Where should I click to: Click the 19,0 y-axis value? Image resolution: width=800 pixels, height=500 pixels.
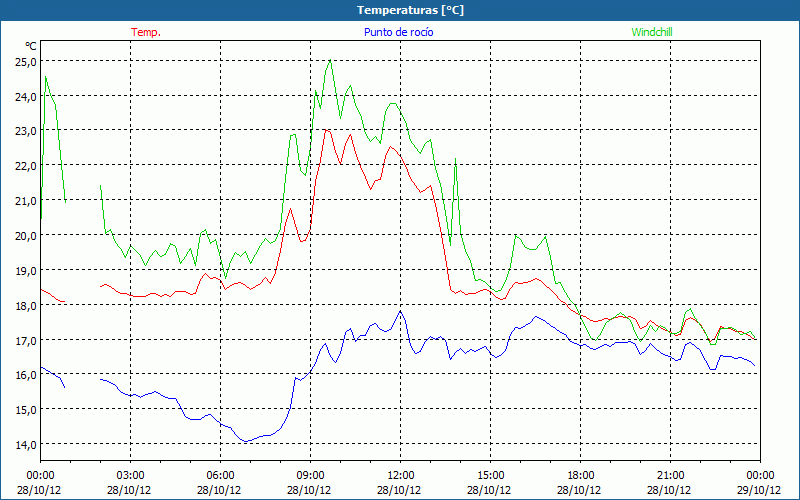click(x=27, y=270)
